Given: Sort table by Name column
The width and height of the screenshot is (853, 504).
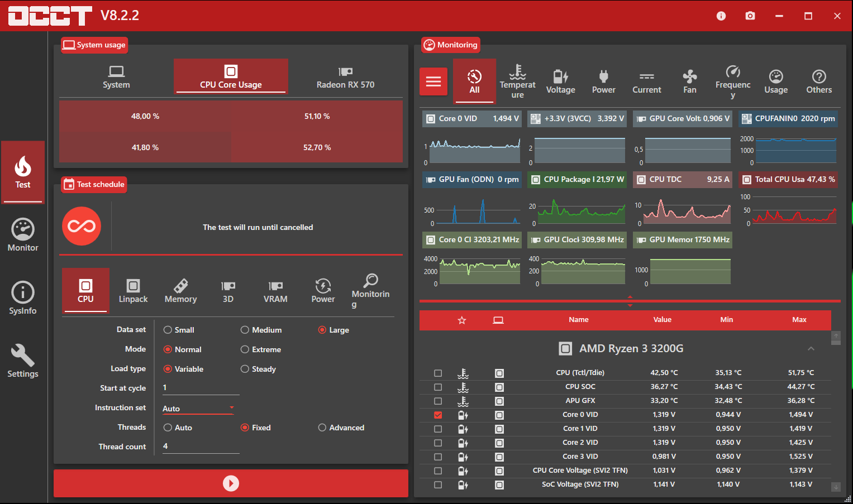Looking at the screenshot, I should [579, 320].
